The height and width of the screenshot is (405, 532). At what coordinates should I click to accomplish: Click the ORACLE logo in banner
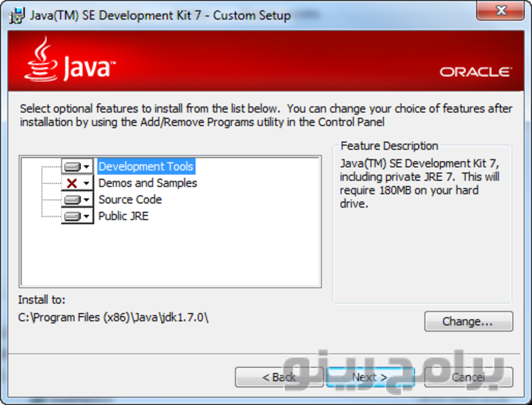[x=475, y=72]
